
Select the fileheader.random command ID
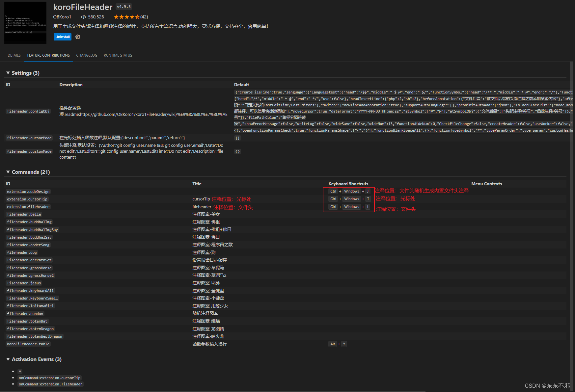25,313
